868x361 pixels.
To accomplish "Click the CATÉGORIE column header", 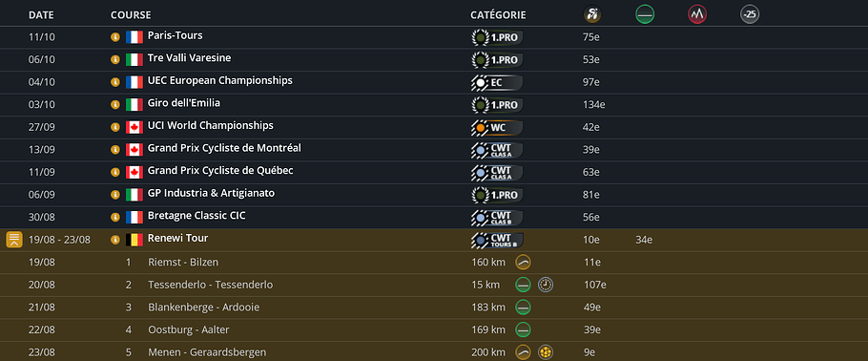I will 498,15.
